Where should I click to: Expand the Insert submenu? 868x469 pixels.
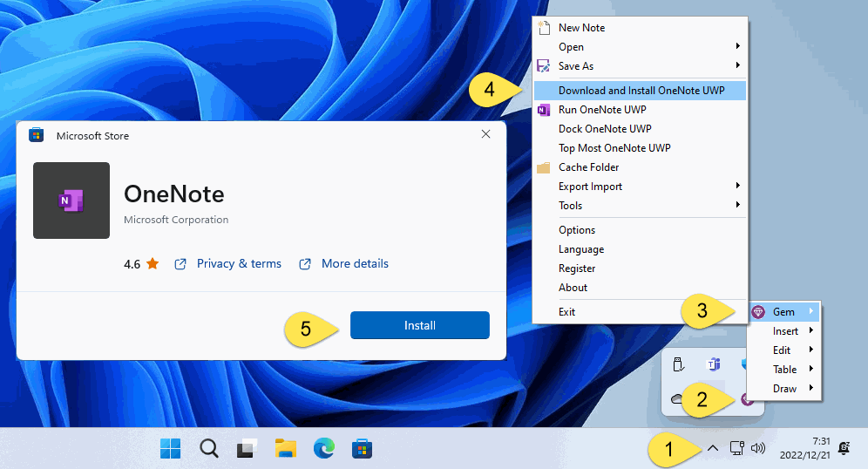(811, 330)
